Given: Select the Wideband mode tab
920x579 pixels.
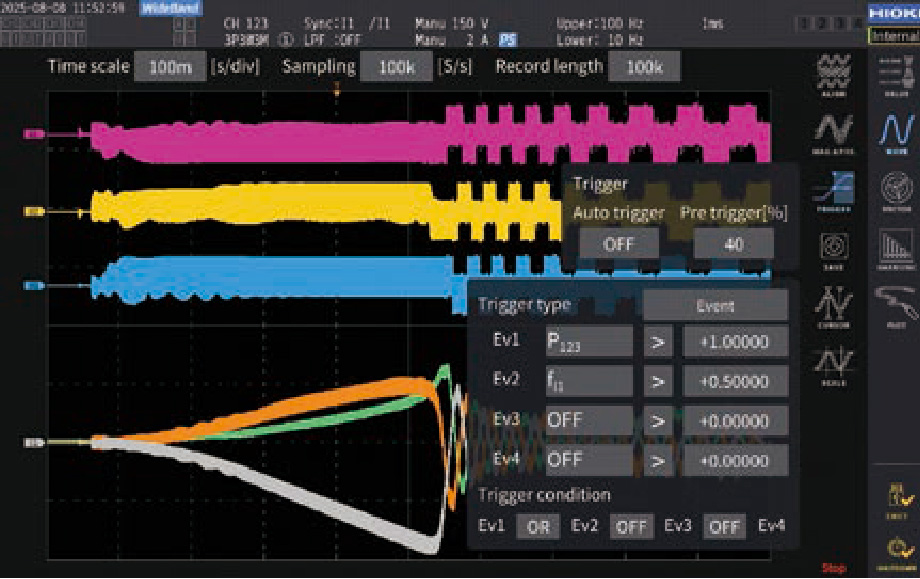Looking at the screenshot, I should (x=170, y=8).
